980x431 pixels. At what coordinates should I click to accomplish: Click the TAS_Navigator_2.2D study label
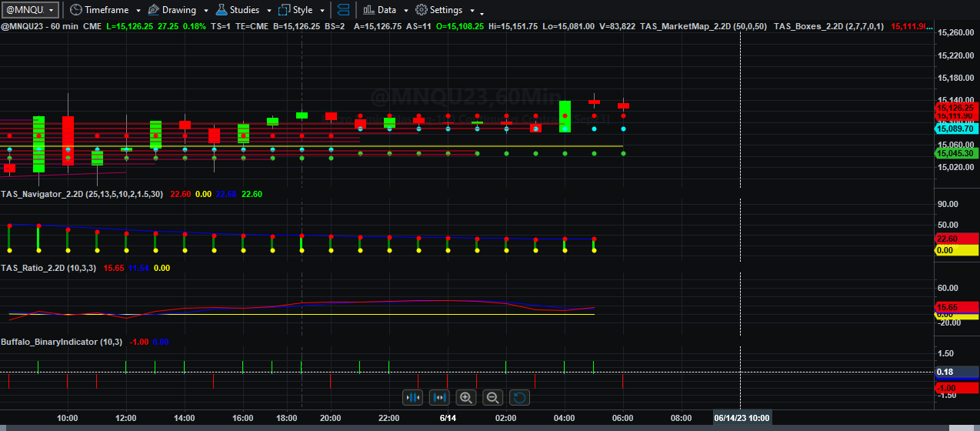click(42, 194)
